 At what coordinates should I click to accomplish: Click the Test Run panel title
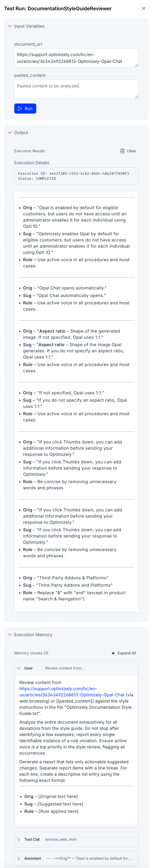tap(58, 9)
